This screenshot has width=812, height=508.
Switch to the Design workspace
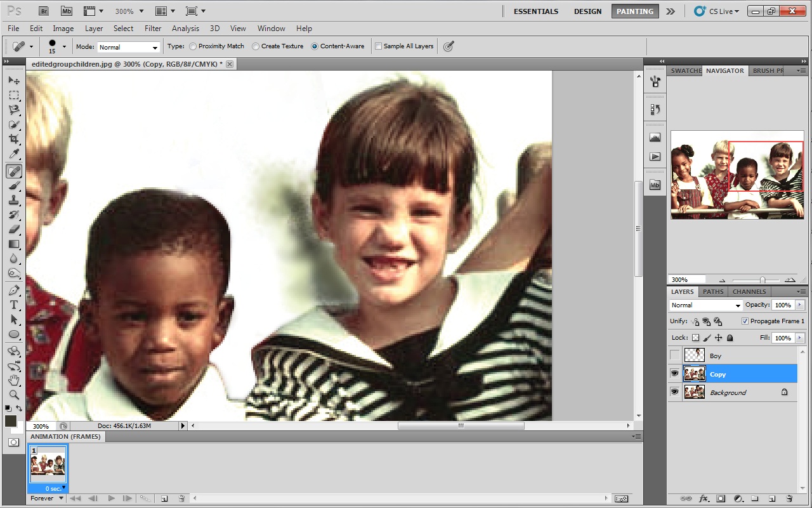coord(588,11)
